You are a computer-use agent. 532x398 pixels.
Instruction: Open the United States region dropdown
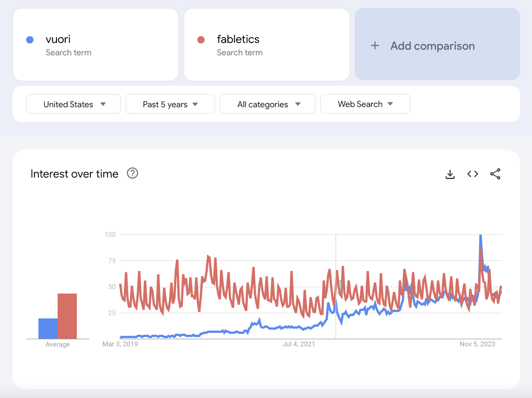point(73,104)
